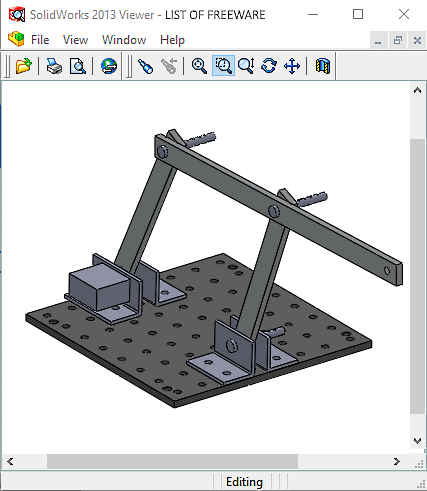The width and height of the screenshot is (427, 491).
Task: Click the globe web icon in the toolbar
Action: (109, 66)
